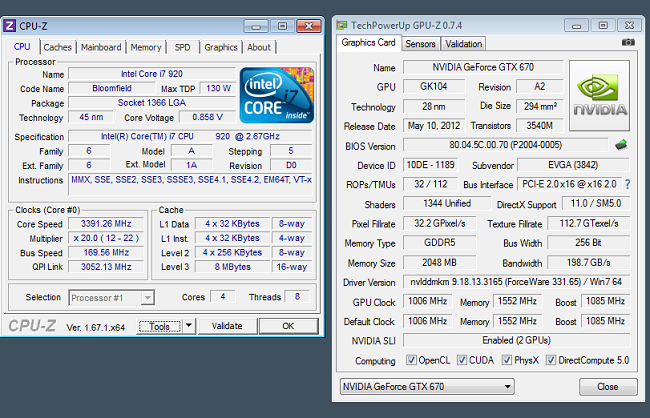
Task: Click the Intel Core i7 logo
Action: [276, 95]
